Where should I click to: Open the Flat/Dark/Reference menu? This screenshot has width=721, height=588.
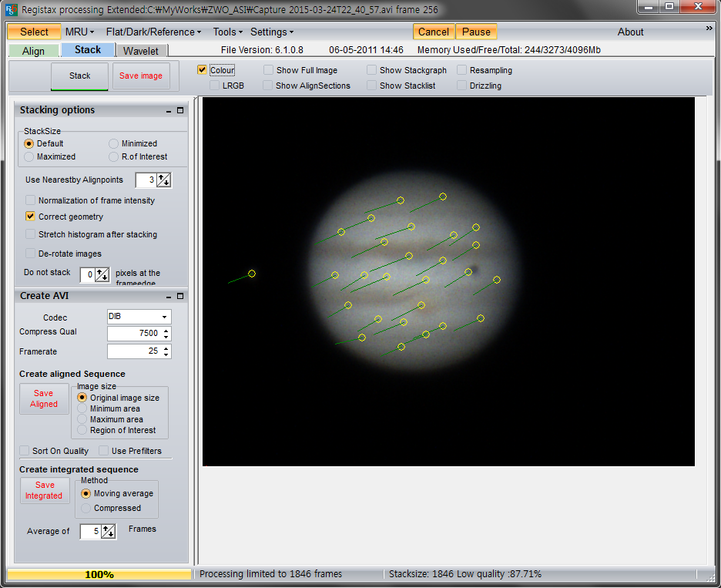click(x=153, y=32)
